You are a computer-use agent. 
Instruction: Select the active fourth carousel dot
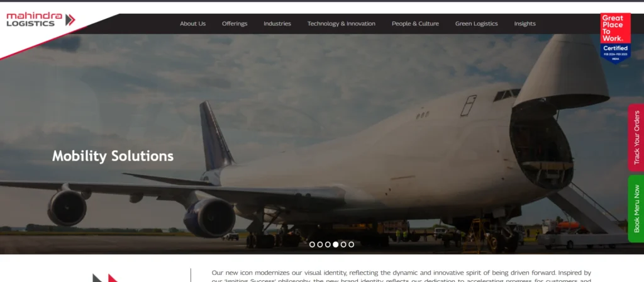click(x=336, y=244)
